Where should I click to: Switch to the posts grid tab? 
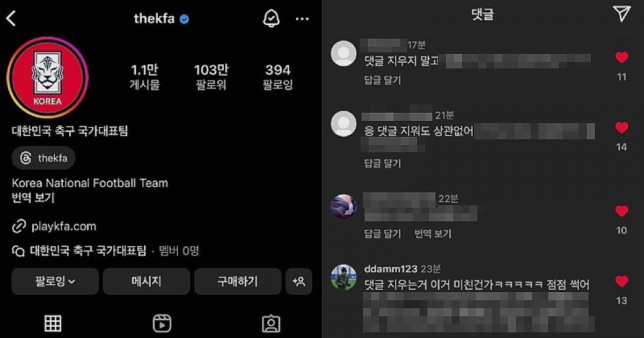pos(53,323)
